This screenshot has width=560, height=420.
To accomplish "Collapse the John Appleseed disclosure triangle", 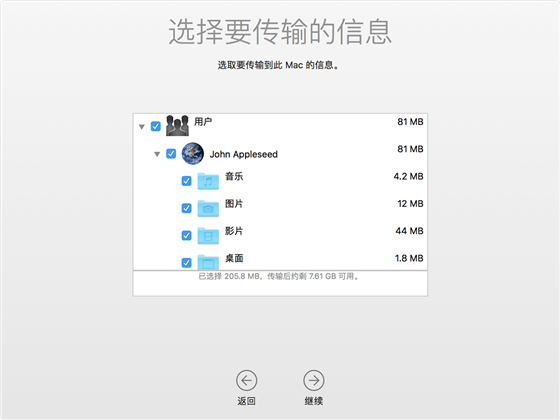I will coord(157,154).
